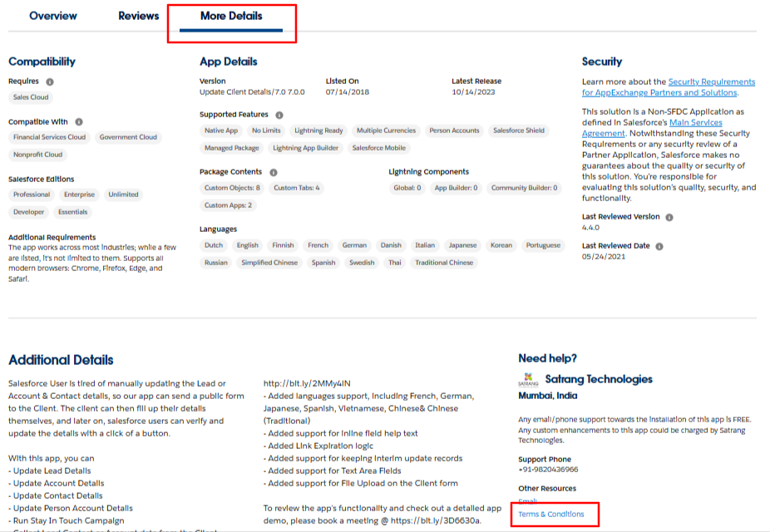Viewport: 770px width, 532px height.
Task: Click the Danish language tag
Action: click(x=391, y=245)
